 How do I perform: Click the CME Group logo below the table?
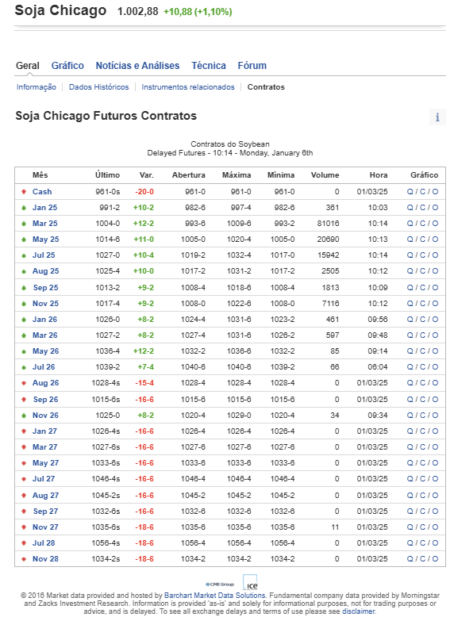220,584
